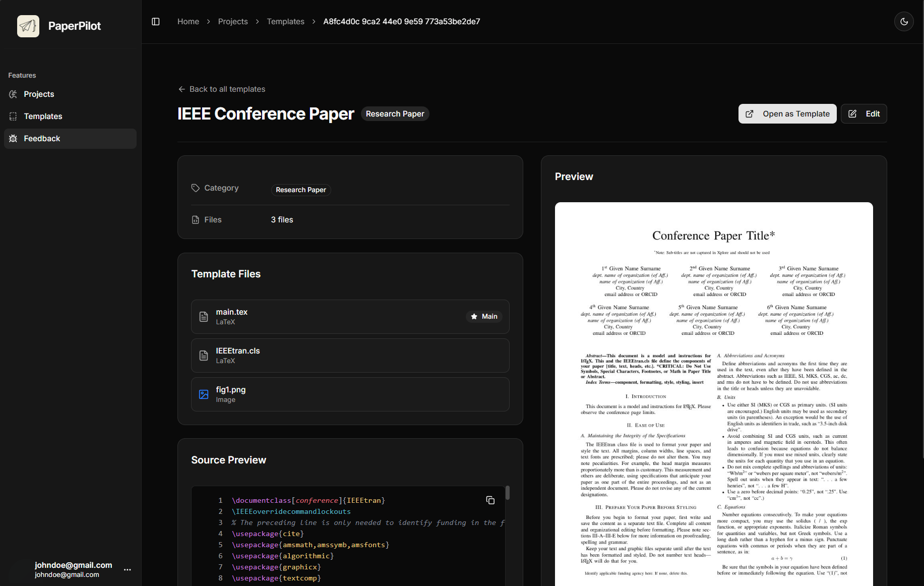Open the paper preview thumbnail
Image resolution: width=924 pixels, height=586 pixels.
(713, 393)
